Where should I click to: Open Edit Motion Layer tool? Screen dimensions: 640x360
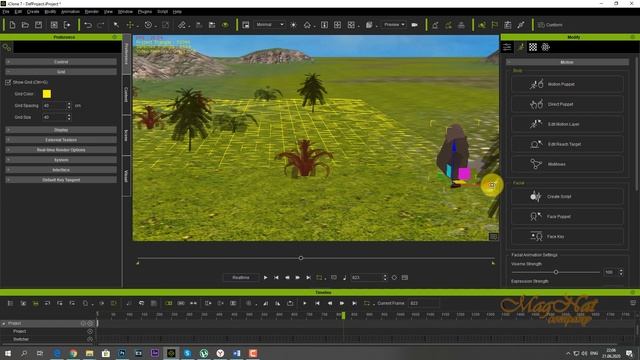pos(567,124)
